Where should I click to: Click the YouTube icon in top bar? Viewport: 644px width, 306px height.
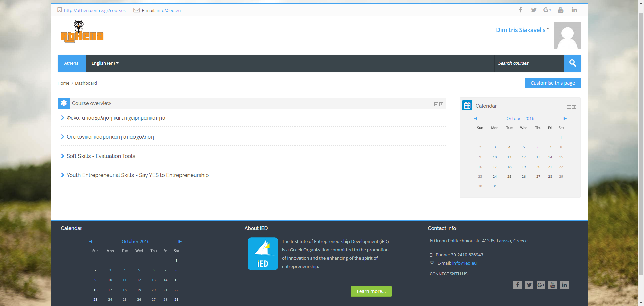point(560,10)
